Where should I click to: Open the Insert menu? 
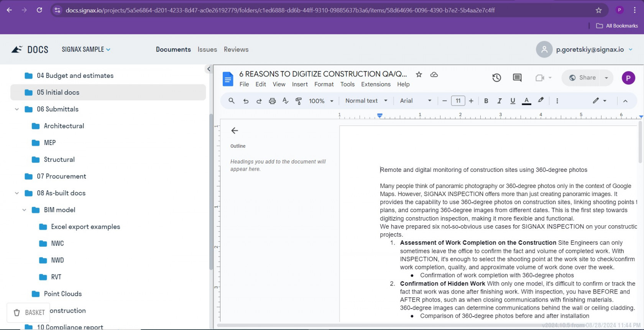300,84
